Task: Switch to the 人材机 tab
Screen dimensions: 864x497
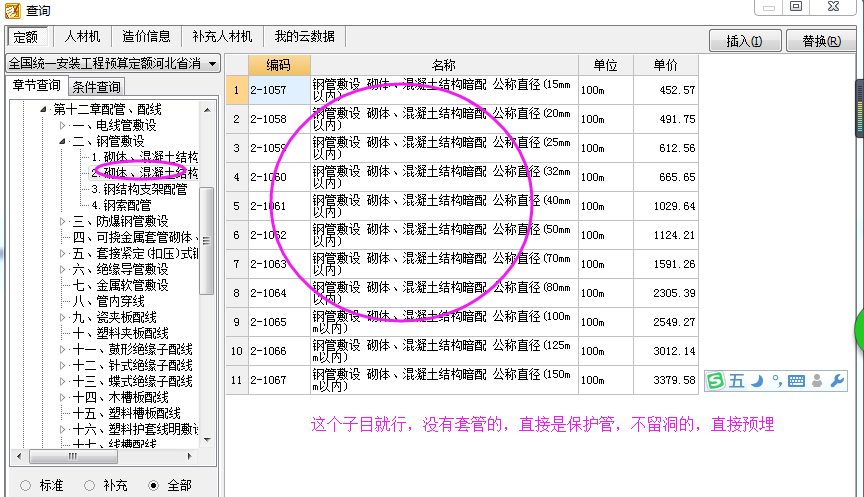Action: coord(83,36)
